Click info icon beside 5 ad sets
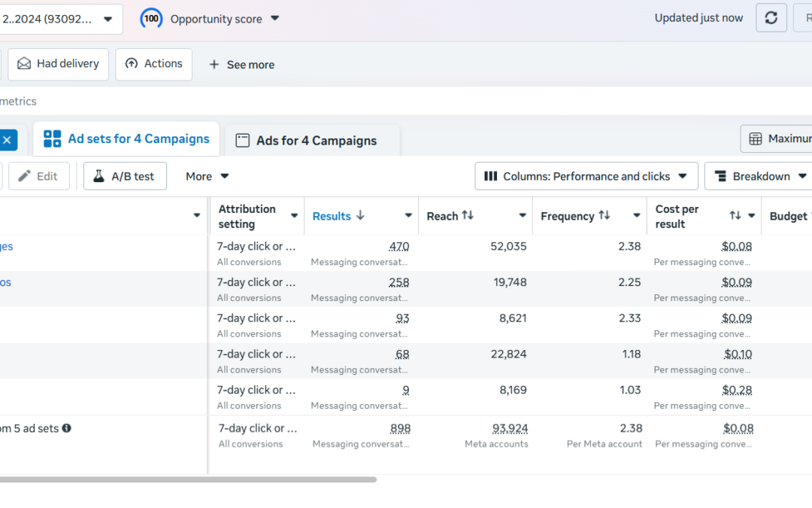Screen dimensions: 812x508 (67, 428)
